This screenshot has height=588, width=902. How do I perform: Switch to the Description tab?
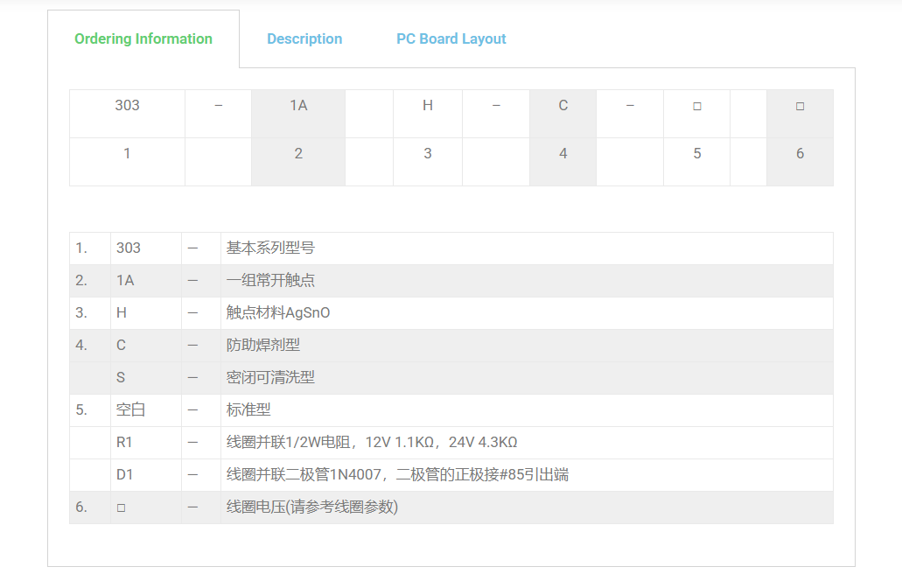[304, 38]
